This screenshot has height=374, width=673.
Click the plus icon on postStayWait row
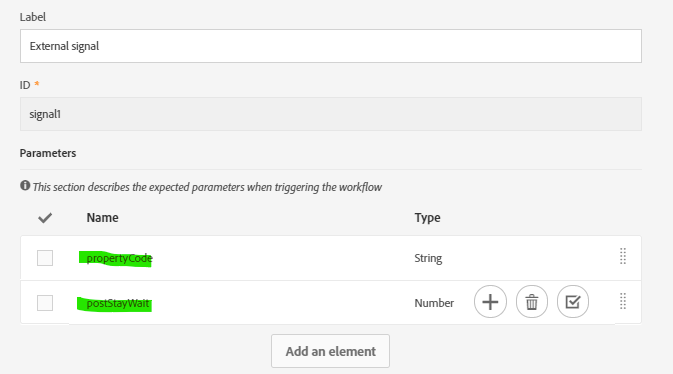490,302
